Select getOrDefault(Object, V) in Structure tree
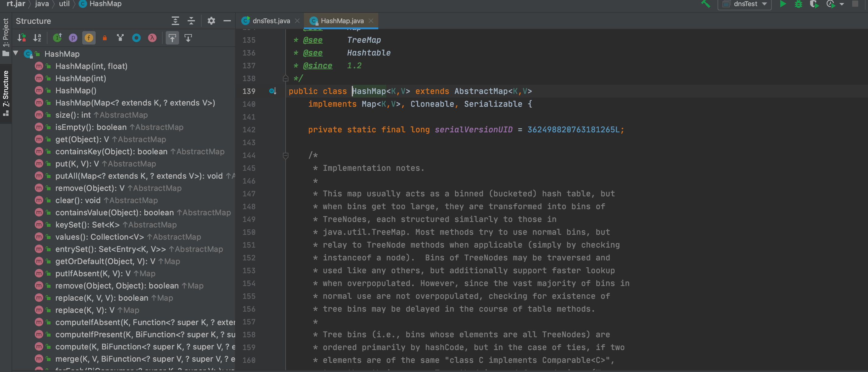This screenshot has height=372, width=868. pos(118,261)
